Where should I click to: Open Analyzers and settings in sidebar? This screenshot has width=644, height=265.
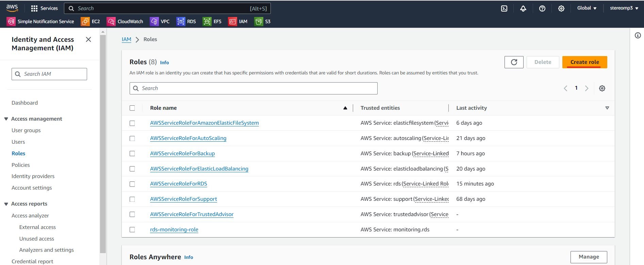(47, 250)
